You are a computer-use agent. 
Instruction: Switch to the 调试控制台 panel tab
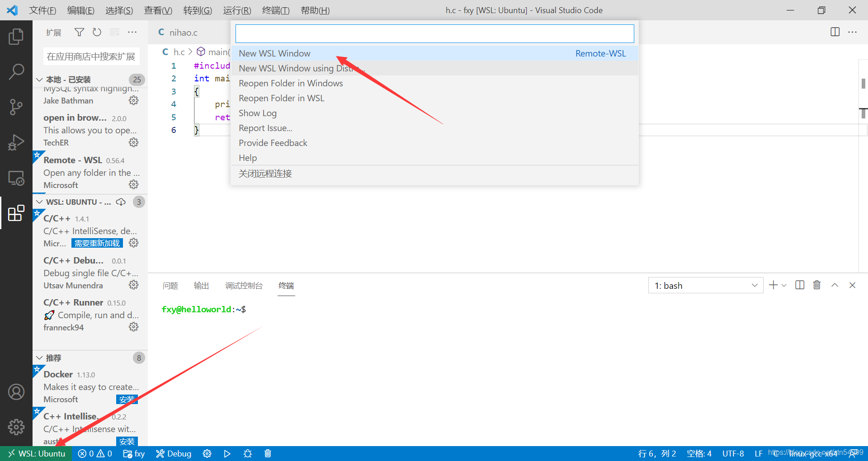(244, 286)
